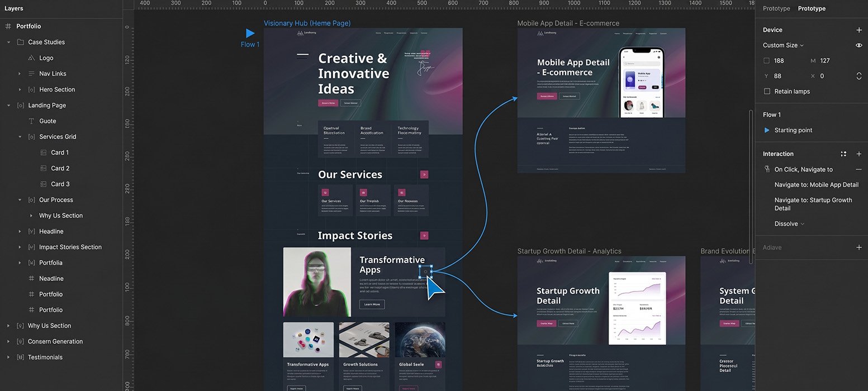
Task: Select the Logo layer icon
Action: click(x=31, y=58)
